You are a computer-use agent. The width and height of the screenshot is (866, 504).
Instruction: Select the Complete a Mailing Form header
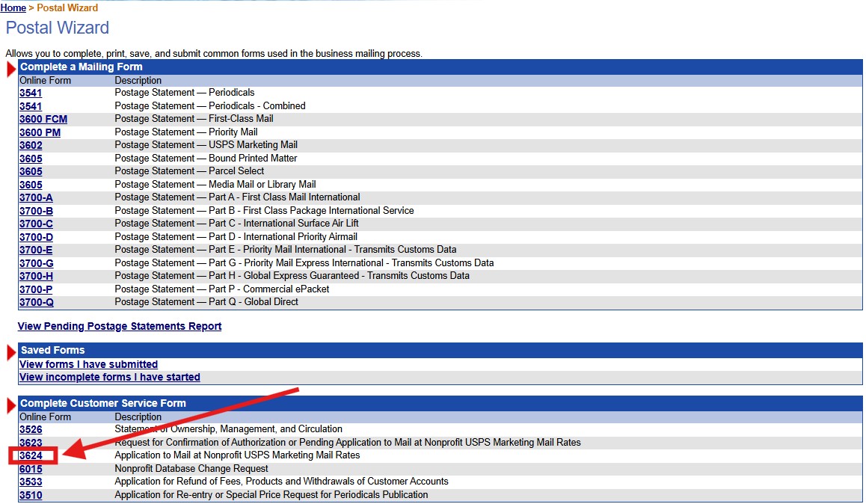click(x=440, y=67)
